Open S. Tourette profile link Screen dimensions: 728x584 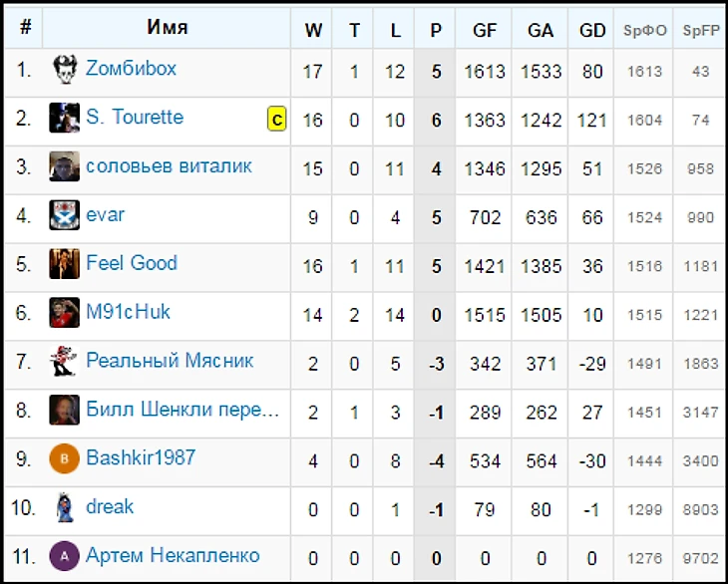(x=135, y=118)
